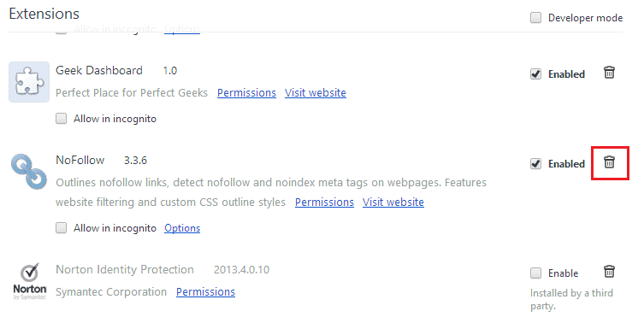Delete NoFollow extension with trash icon
The image size is (644, 317).
coord(609,162)
